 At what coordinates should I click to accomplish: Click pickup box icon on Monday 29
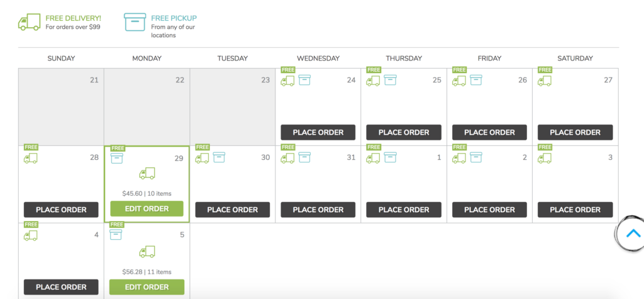[x=116, y=158]
